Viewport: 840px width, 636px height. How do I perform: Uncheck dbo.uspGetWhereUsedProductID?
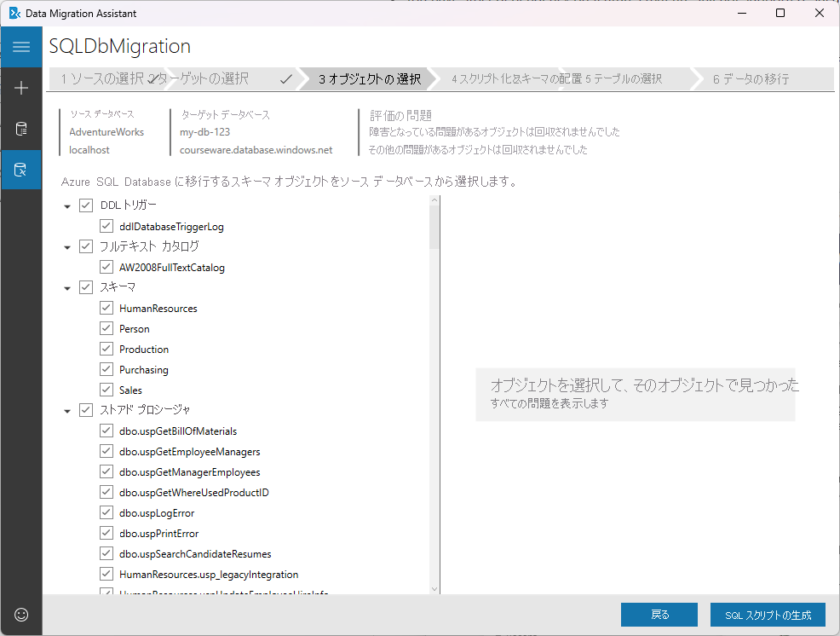click(106, 492)
